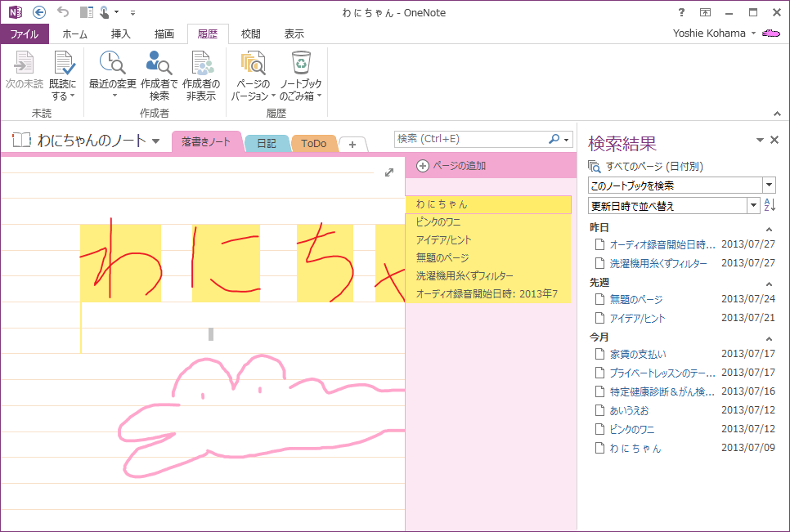Open the ファイル tab
Screen dimensions: 790x532
point(25,34)
